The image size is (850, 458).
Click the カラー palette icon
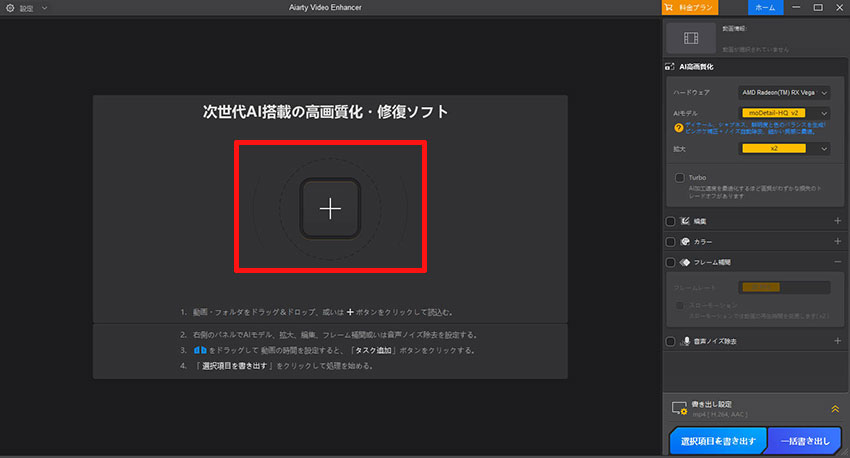click(685, 242)
